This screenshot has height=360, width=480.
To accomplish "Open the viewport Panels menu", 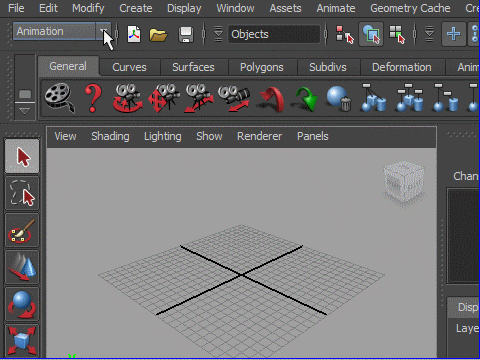I will pos(313,136).
